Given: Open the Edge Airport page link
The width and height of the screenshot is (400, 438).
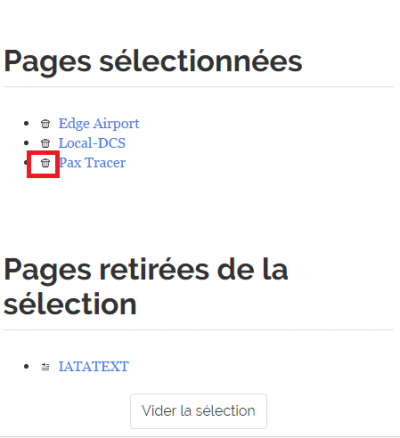Looking at the screenshot, I should click(x=99, y=124).
